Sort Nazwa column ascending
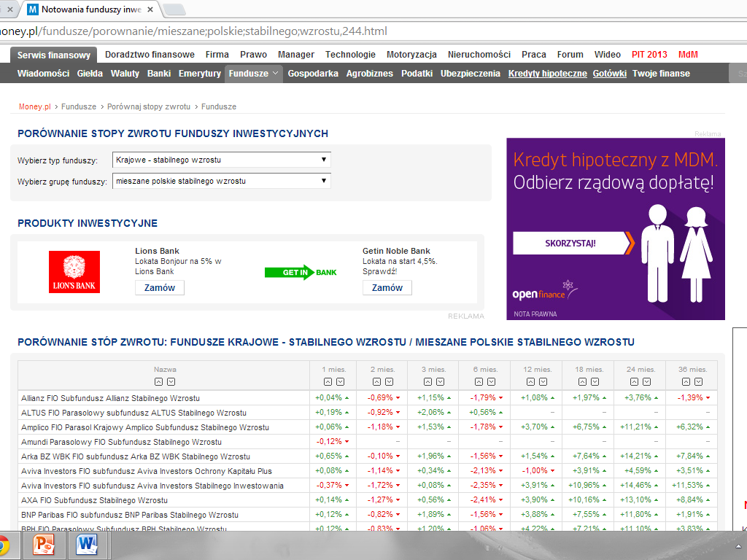Viewport: 747px width, 560px height. tap(158, 381)
